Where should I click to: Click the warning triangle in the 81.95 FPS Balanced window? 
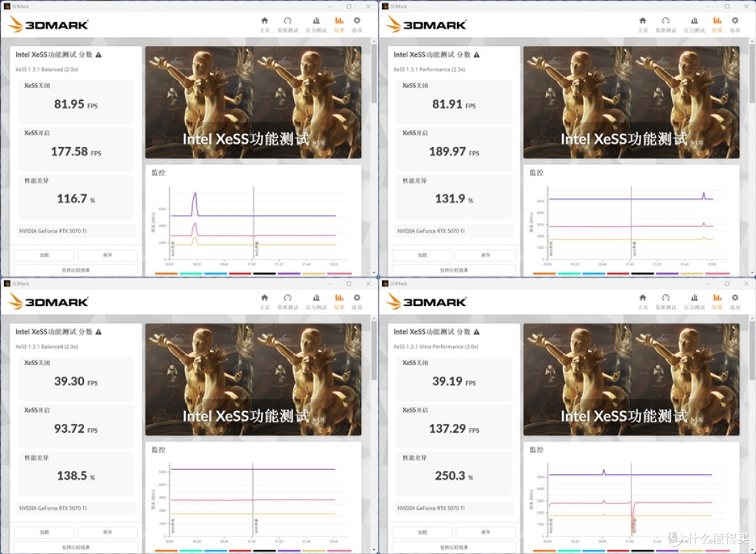(99, 55)
